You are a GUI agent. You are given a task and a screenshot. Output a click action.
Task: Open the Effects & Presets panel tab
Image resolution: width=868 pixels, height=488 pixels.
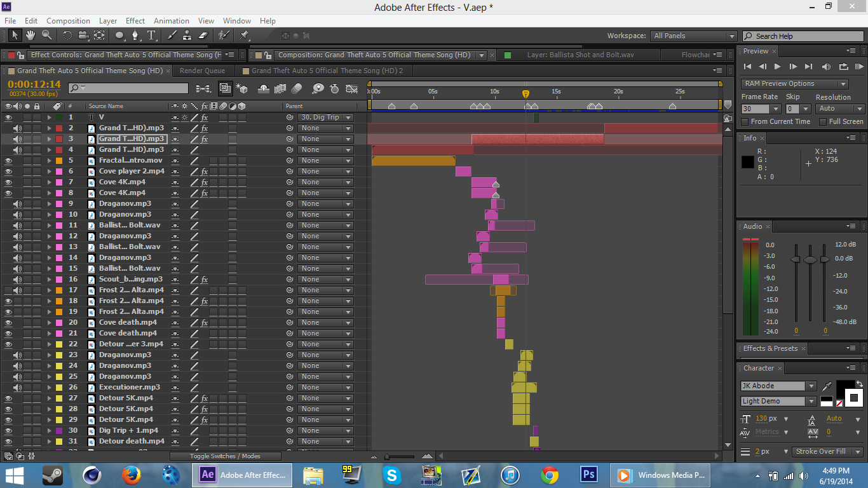point(770,348)
